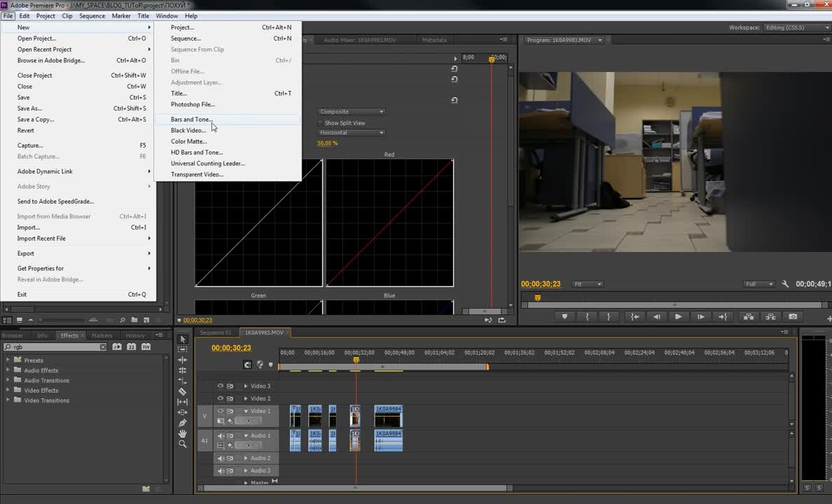
Task: Click the effects search field containing rgb
Action: (x=55, y=347)
